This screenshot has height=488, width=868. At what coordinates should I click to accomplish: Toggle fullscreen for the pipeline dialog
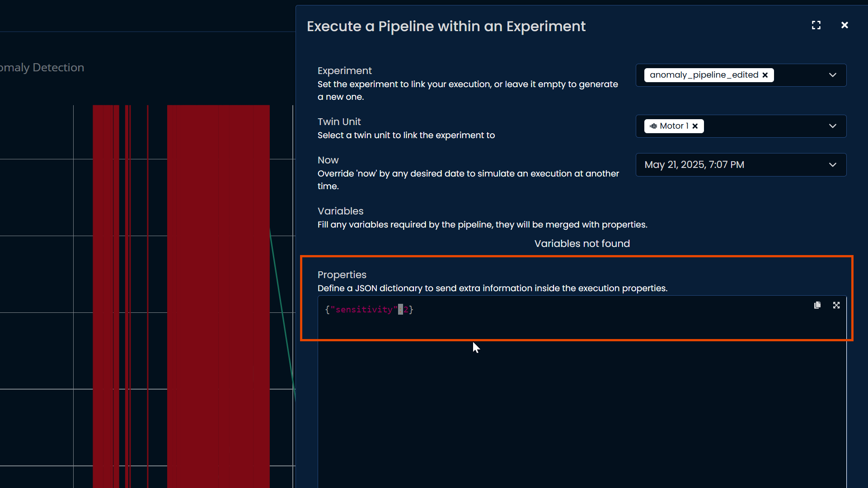816,25
